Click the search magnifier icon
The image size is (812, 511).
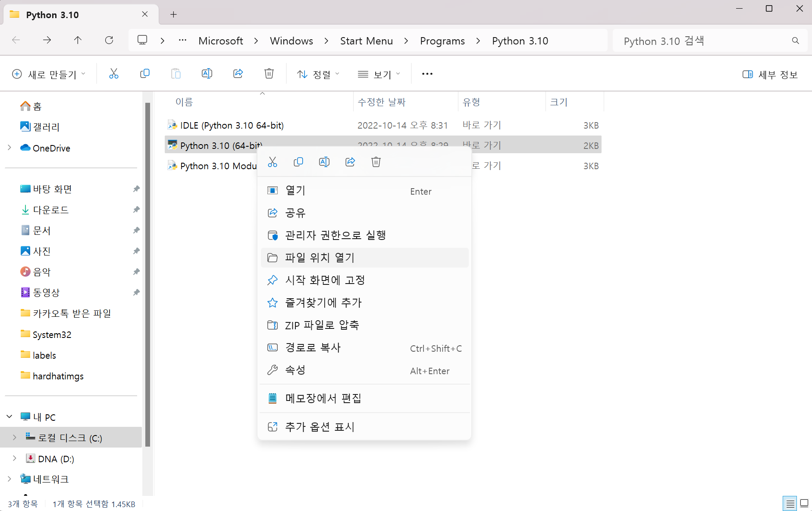(796, 41)
